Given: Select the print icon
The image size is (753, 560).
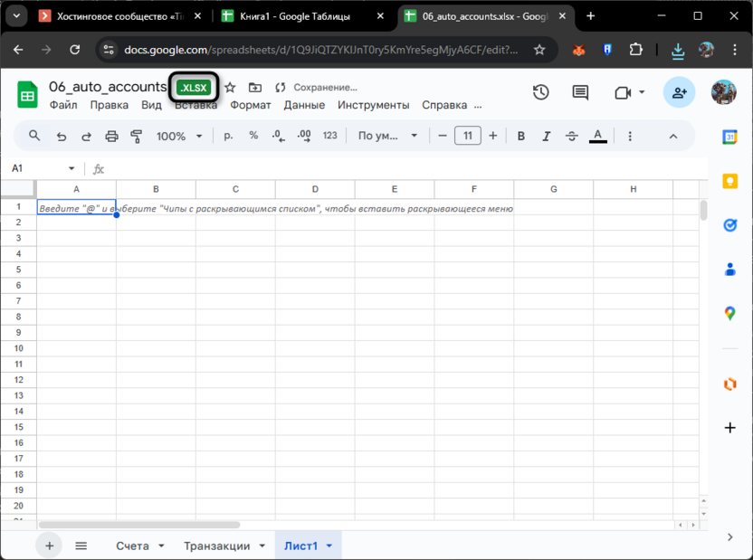Looking at the screenshot, I should [111, 135].
